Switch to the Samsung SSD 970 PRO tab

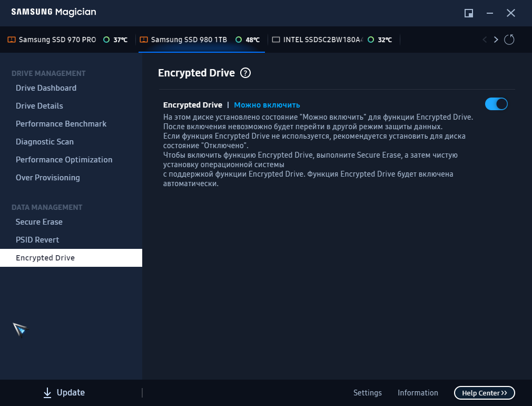point(57,40)
